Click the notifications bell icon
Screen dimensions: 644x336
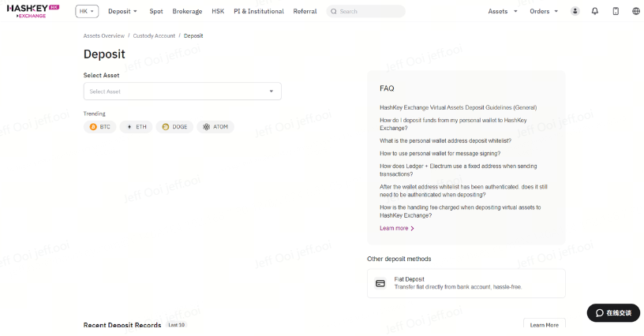click(x=595, y=11)
